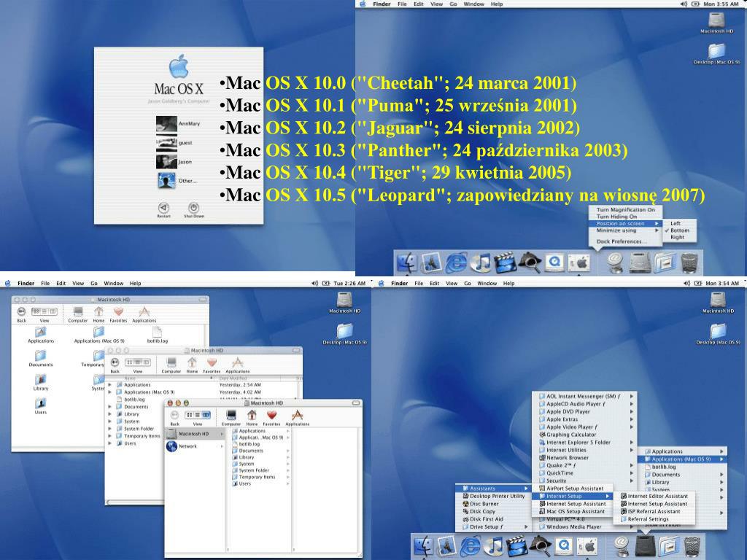The height and width of the screenshot is (560, 747).
Task: Click Applications toolbar icon in icon-view Finder window
Action: tap(144, 314)
